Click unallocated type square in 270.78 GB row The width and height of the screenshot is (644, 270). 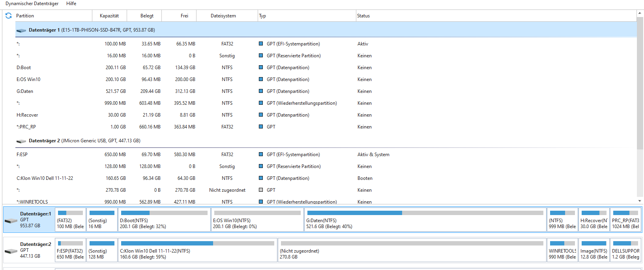(x=261, y=190)
